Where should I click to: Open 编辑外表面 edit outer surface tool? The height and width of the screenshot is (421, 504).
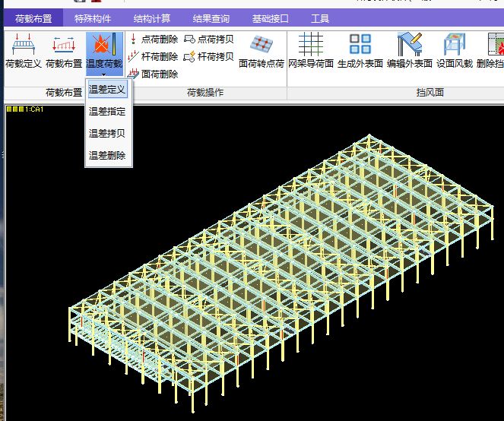point(410,50)
